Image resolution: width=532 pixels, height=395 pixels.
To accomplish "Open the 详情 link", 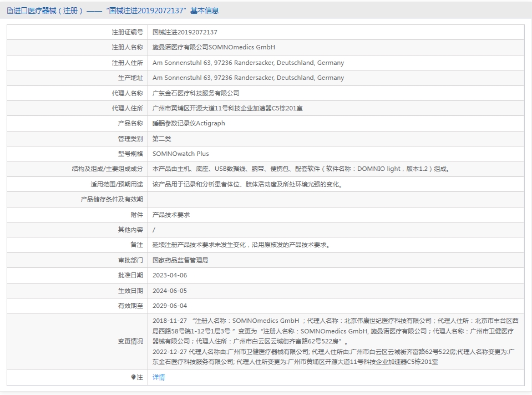I will pyautogui.click(x=159, y=377).
